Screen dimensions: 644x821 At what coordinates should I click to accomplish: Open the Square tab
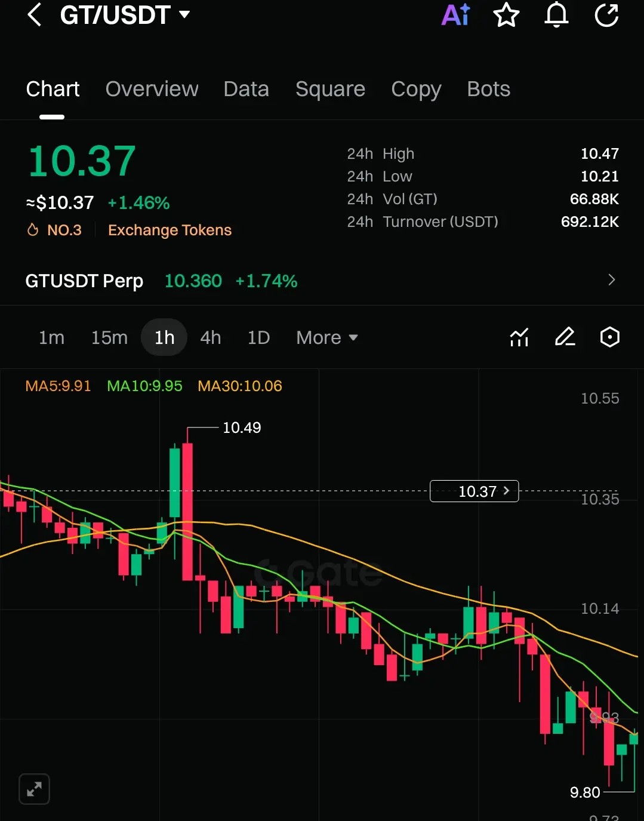coord(330,89)
